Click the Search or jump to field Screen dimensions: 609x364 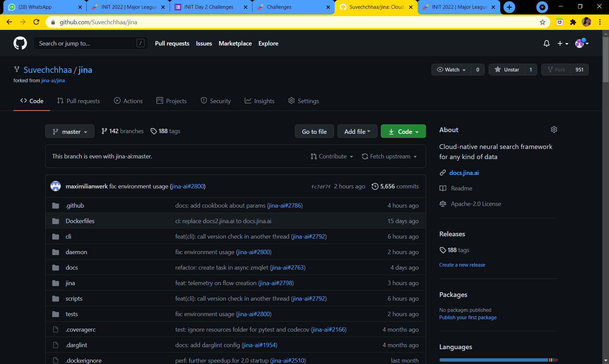click(91, 43)
